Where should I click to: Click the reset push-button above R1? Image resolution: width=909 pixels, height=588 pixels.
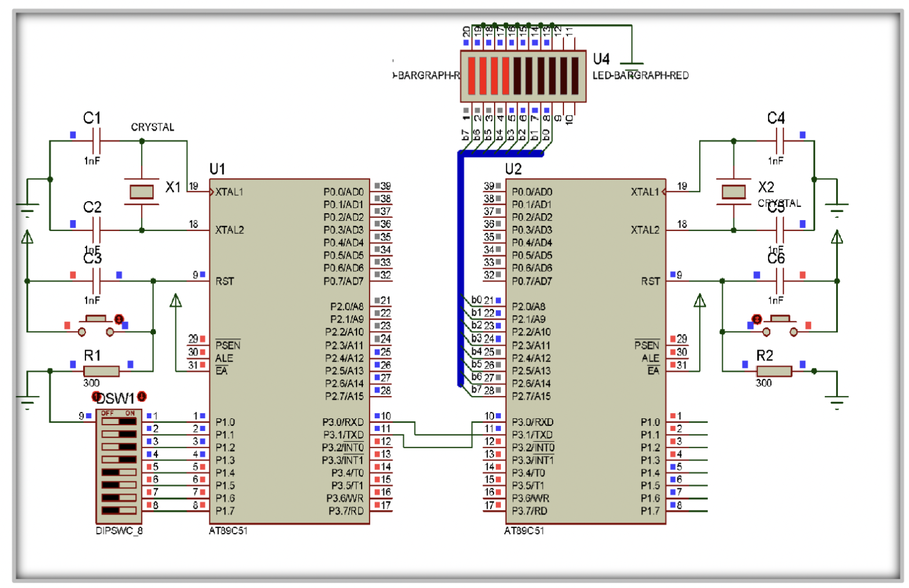point(96,326)
